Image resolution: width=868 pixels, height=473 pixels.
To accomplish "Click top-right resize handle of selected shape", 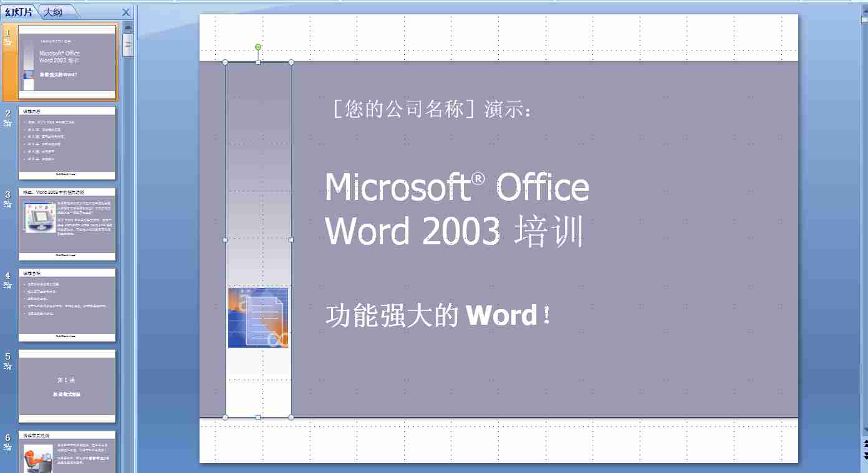I will (291, 62).
